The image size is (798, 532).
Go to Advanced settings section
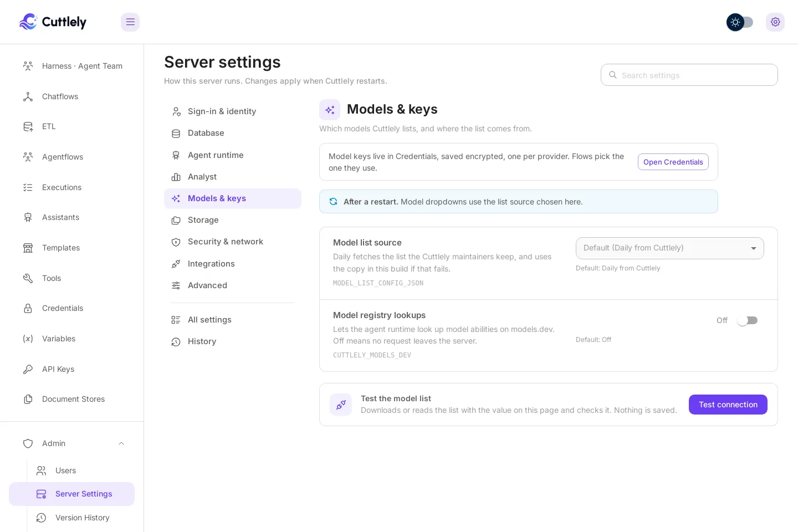233,285
